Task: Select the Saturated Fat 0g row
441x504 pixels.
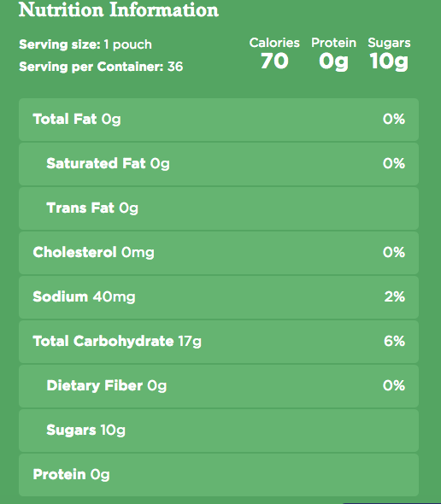Action: 219,164
